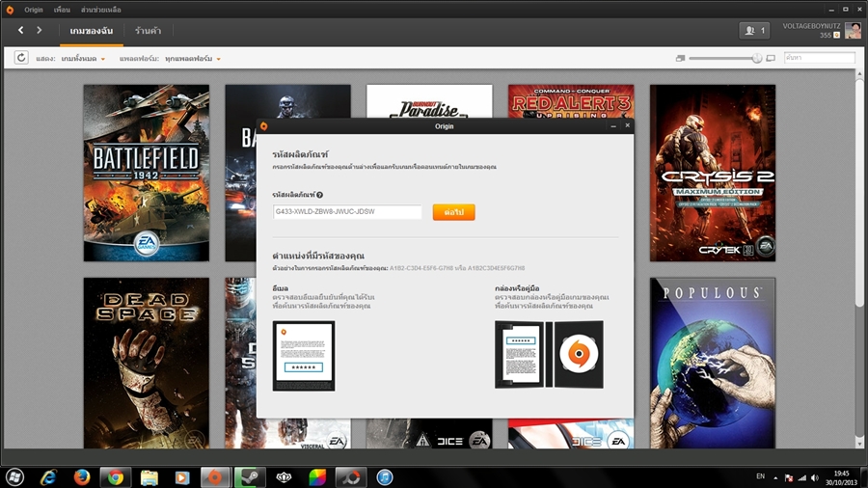Minimize the Origin product code dialog

(x=613, y=126)
